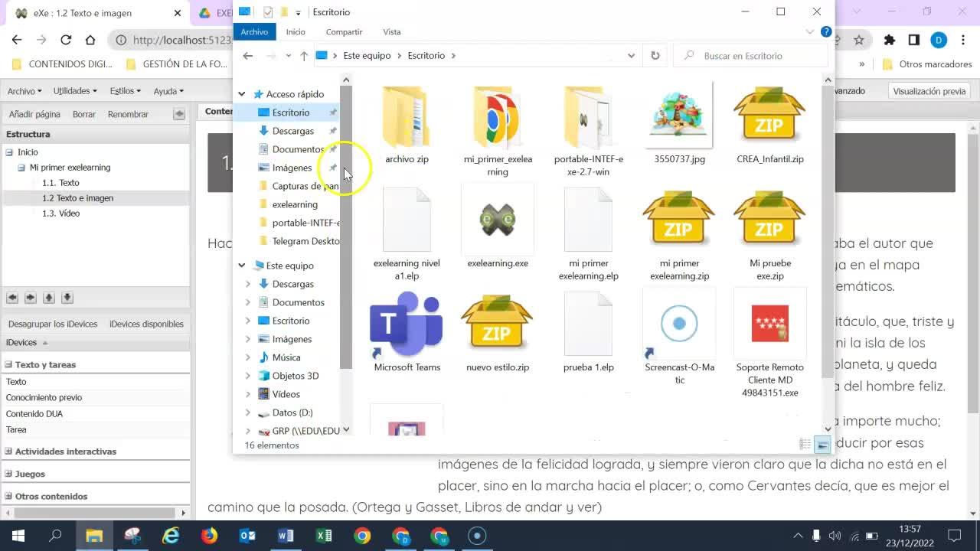The image size is (980, 551).
Task: Click the Buscar en Escritorio search box
Action: click(750, 56)
